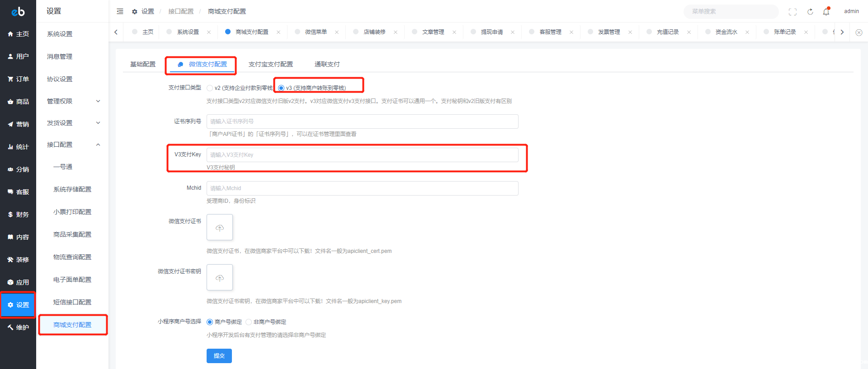Open 短信接口配置 in the side menu
Viewport: 868px width, 369px height.
[x=72, y=302]
